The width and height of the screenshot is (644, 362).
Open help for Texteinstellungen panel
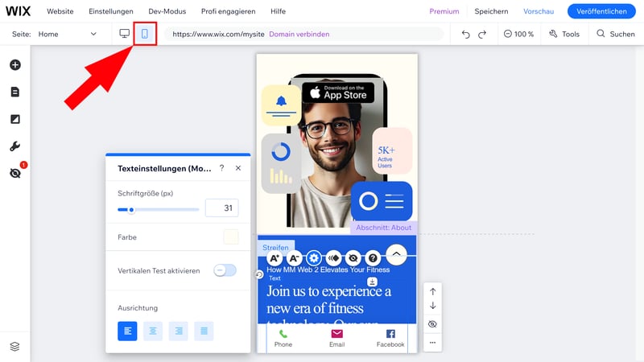pos(222,168)
